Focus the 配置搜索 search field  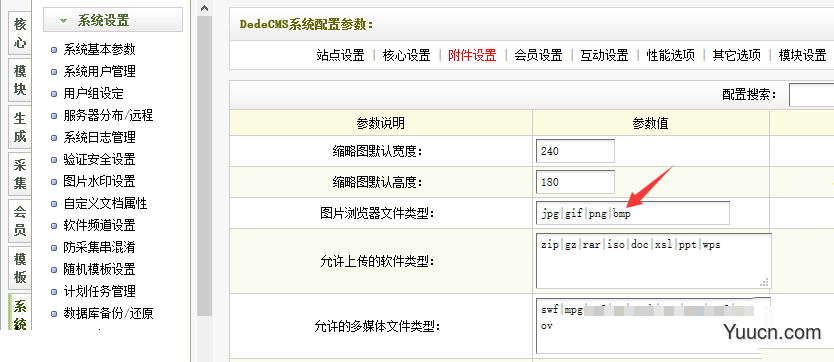tap(812, 95)
